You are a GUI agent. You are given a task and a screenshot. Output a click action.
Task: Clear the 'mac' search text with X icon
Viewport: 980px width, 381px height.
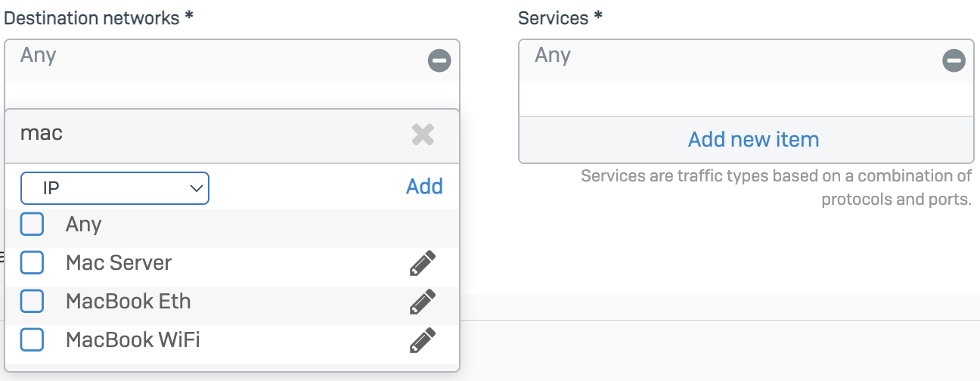coord(423,135)
